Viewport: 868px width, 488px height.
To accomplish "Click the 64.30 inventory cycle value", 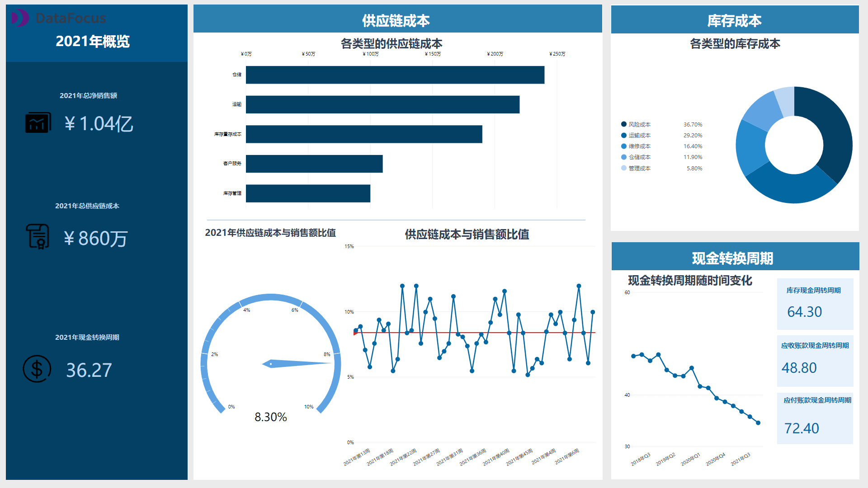I will (805, 312).
